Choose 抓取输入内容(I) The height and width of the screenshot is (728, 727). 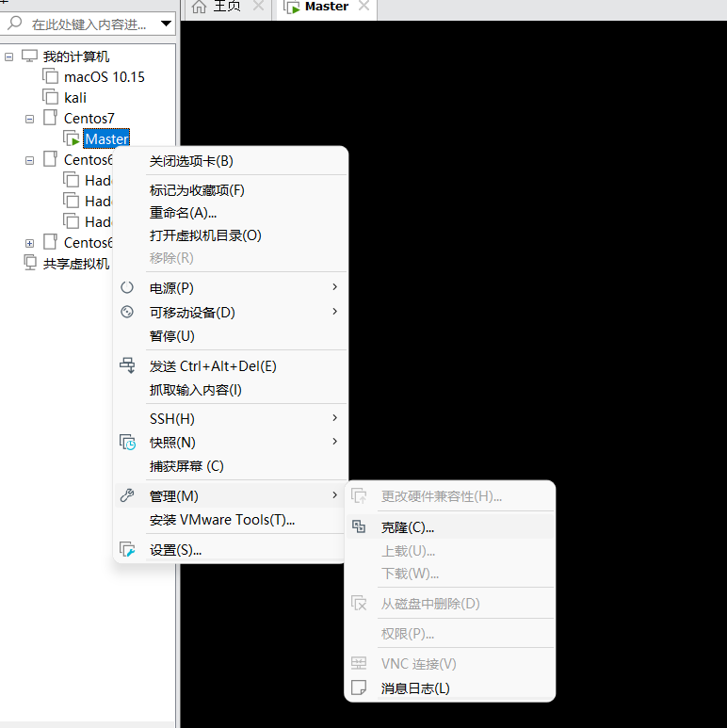coord(231,390)
